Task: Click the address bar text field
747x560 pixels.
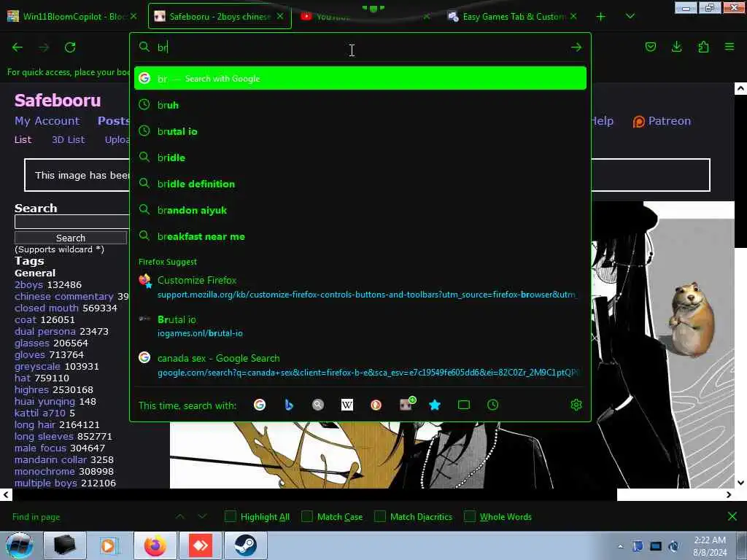Action: (x=362, y=47)
